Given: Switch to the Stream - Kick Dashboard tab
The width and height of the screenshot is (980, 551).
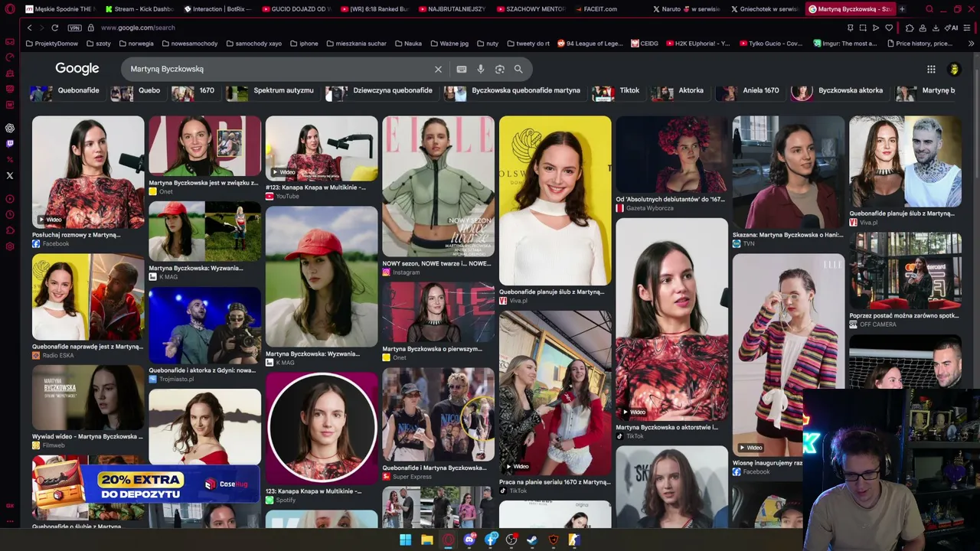Looking at the screenshot, I should coord(139,9).
